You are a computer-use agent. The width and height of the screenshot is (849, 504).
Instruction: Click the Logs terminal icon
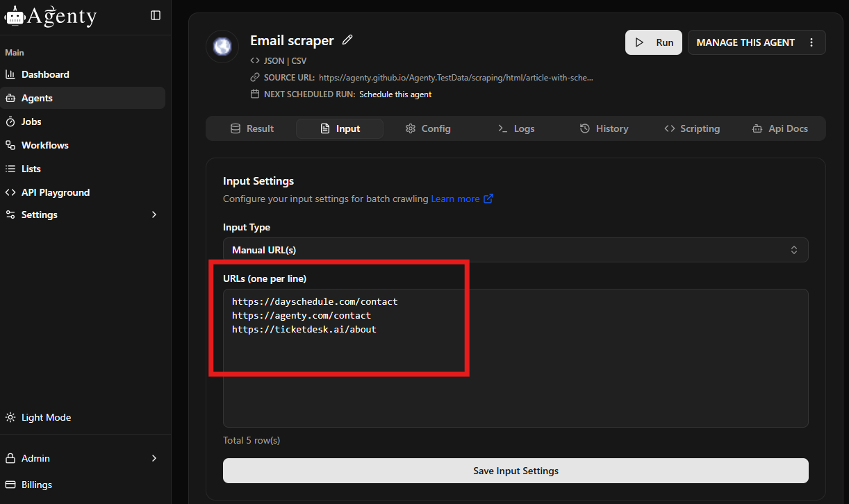(x=502, y=128)
